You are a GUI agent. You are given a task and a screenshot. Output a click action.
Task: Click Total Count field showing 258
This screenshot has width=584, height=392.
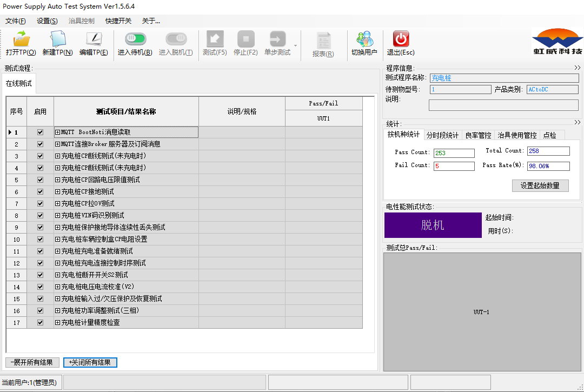(548, 151)
